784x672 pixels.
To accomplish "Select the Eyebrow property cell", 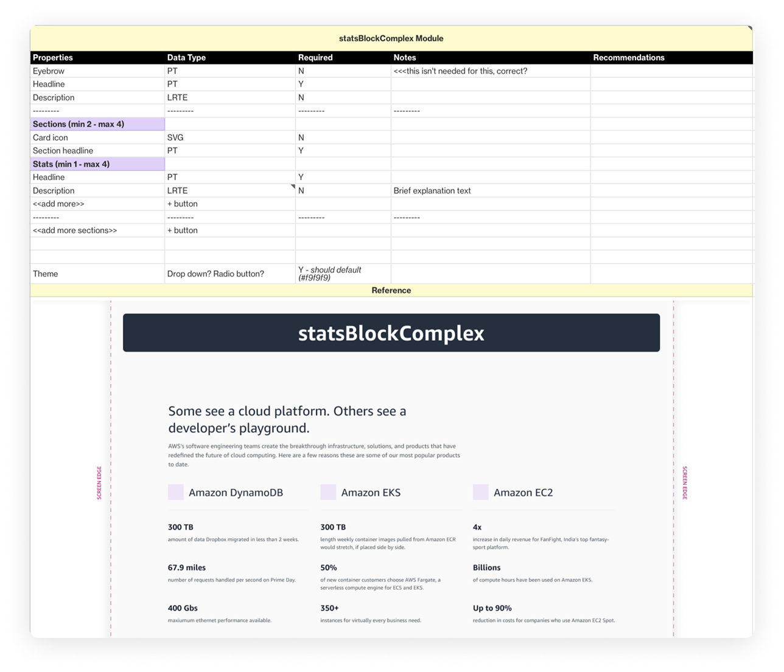I will click(x=97, y=71).
